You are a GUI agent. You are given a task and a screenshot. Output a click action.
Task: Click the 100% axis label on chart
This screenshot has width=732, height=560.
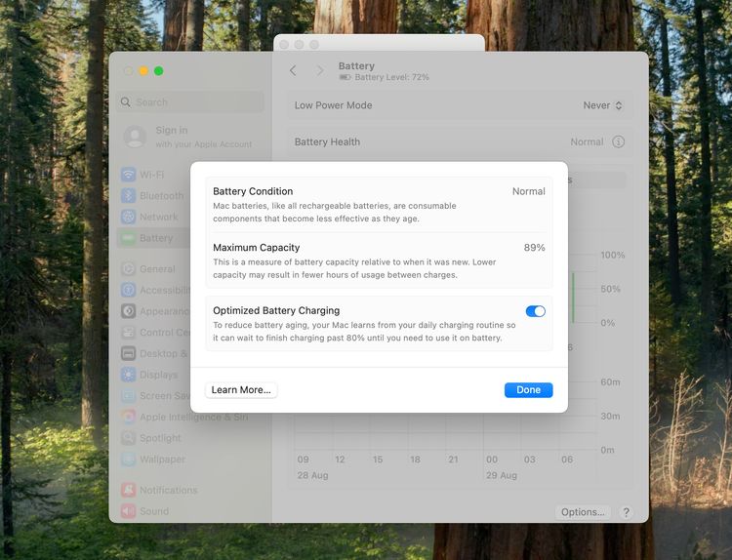[x=613, y=255]
